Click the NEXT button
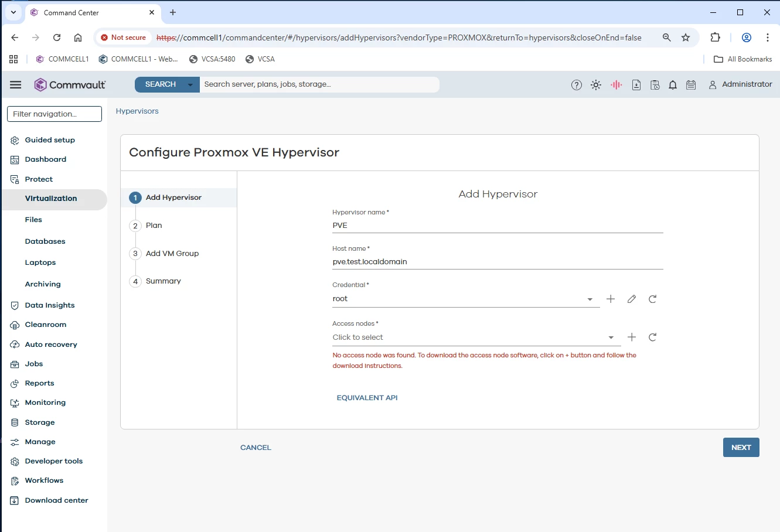 pos(741,448)
